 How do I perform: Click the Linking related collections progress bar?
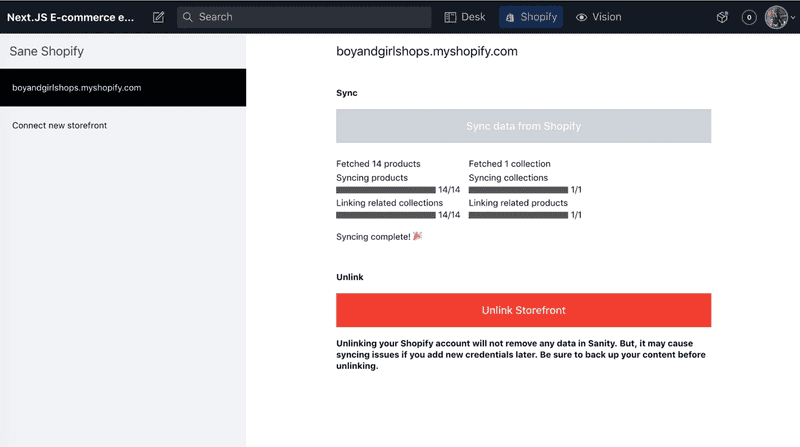[x=386, y=215]
